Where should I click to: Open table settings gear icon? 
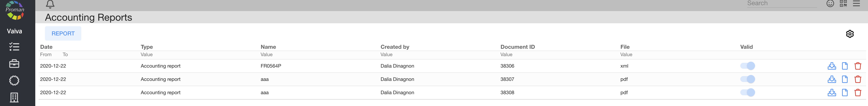coord(849,34)
